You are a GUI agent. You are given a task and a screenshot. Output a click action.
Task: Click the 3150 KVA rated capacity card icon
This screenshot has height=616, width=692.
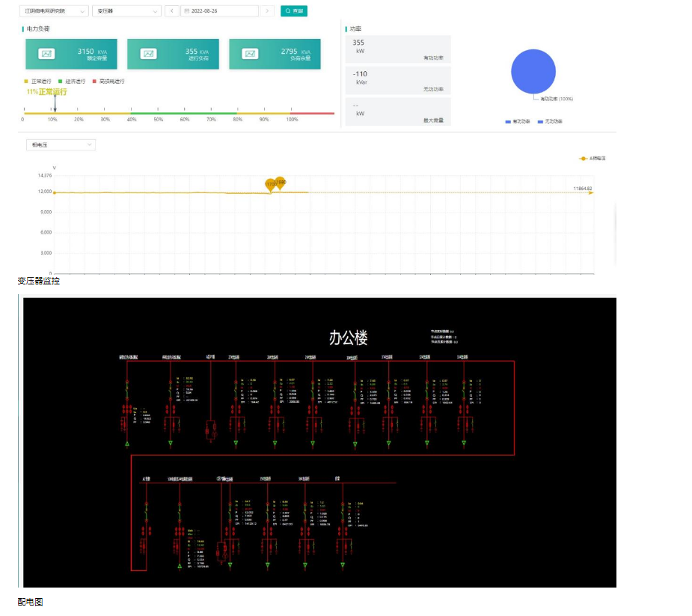point(47,54)
